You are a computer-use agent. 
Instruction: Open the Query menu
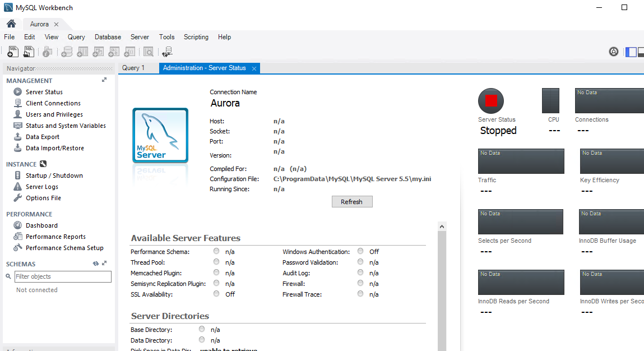76,37
